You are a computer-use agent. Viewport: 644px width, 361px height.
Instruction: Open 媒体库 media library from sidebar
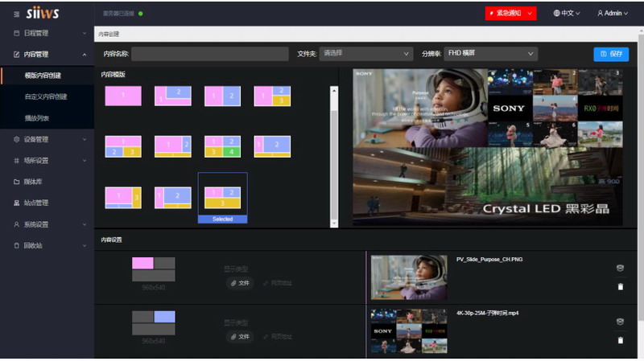coord(33,182)
